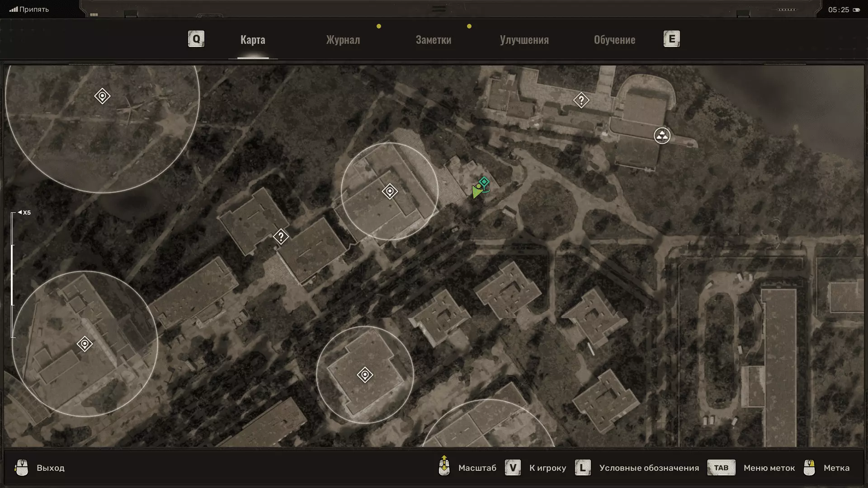Image resolution: width=868 pixels, height=488 pixels.
Task: Select the green player arrow marker
Action: [476, 192]
